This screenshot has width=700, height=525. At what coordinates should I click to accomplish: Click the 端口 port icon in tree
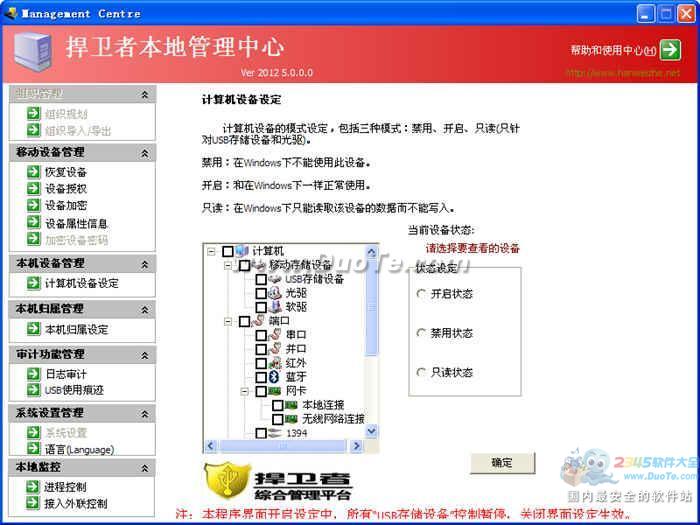coord(258,321)
